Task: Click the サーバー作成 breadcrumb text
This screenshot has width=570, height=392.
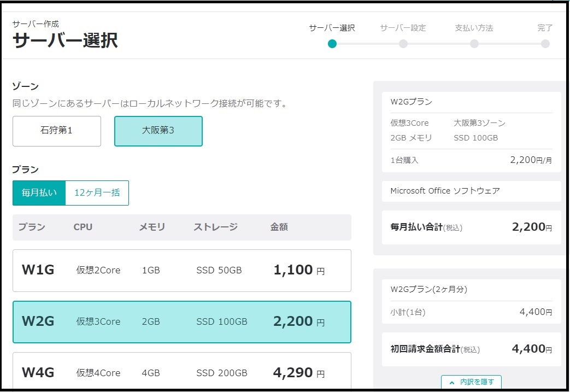Action: tap(36, 24)
